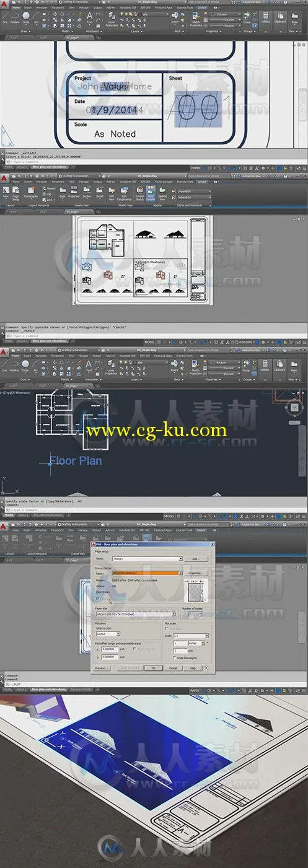This screenshot has height=868, width=308.
Task: Open upper Imperial24 style dropdown in 04_Begin
Action: pos(189,191)
